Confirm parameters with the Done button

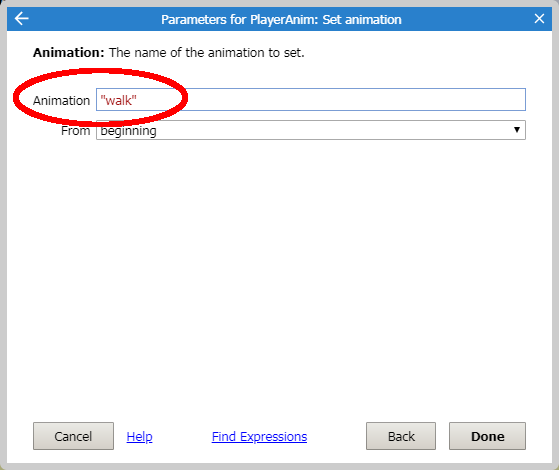(487, 436)
